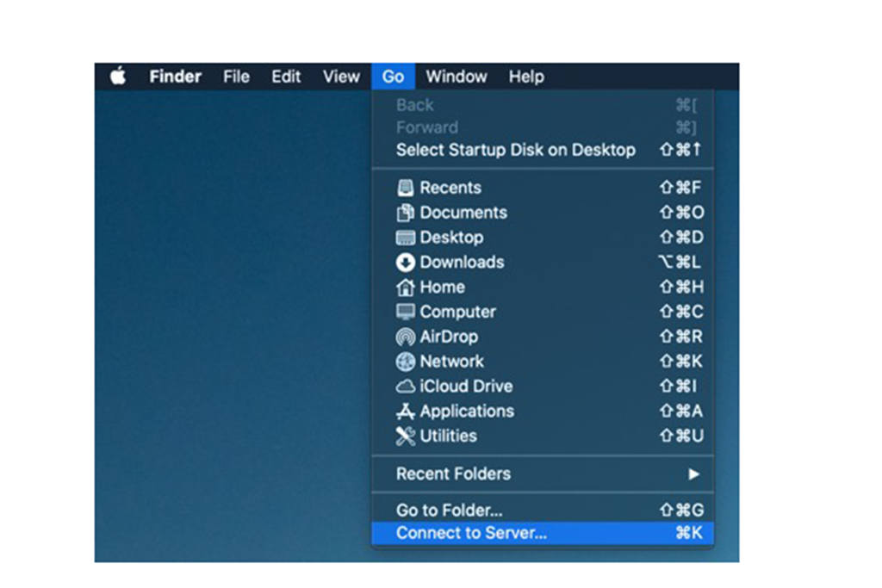Click the ⇧⌘K shortcut beside Network

(681, 362)
